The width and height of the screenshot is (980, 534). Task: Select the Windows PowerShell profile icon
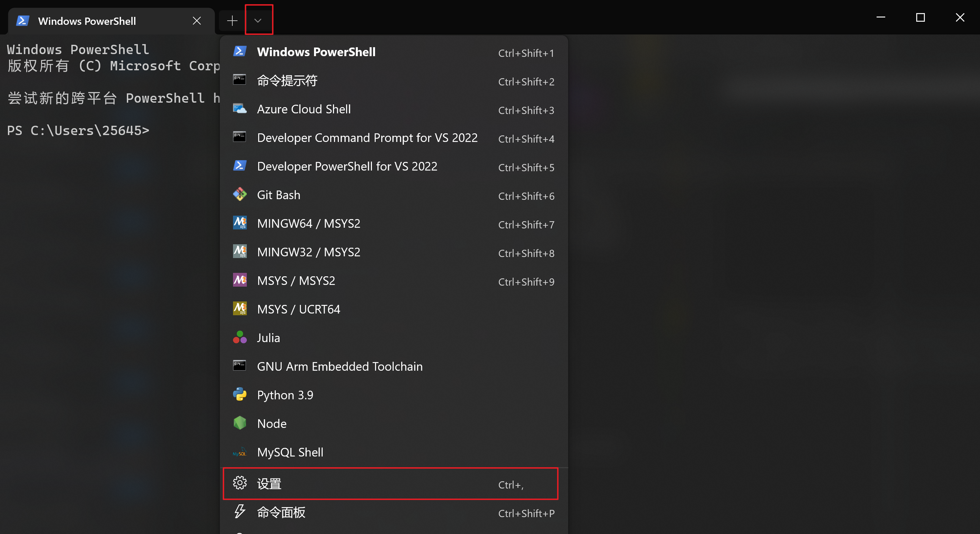point(239,51)
